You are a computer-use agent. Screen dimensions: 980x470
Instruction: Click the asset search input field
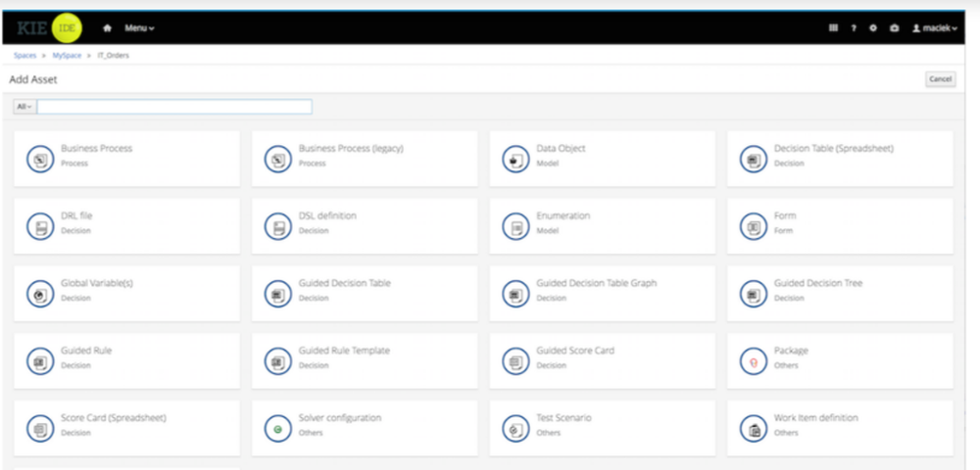click(174, 107)
